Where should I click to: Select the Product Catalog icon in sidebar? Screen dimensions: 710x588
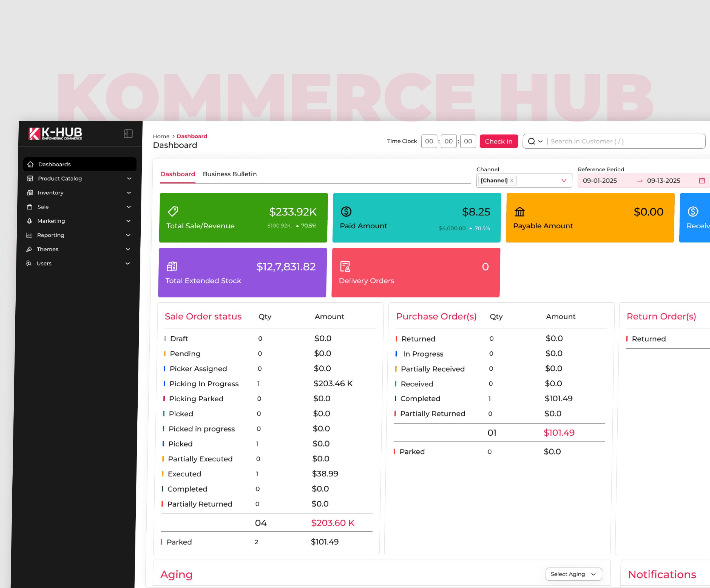pyautogui.click(x=30, y=178)
